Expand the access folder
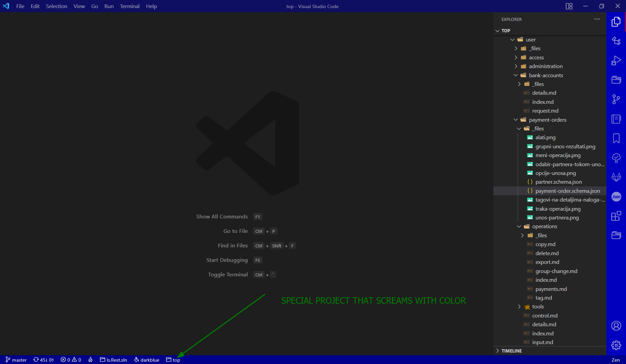The height and width of the screenshot is (364, 626). tap(550, 57)
